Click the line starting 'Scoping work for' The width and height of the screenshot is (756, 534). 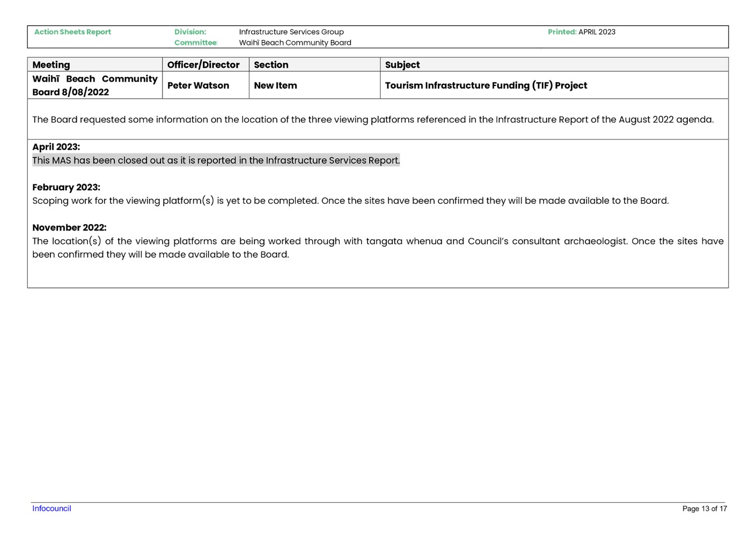[350, 201]
